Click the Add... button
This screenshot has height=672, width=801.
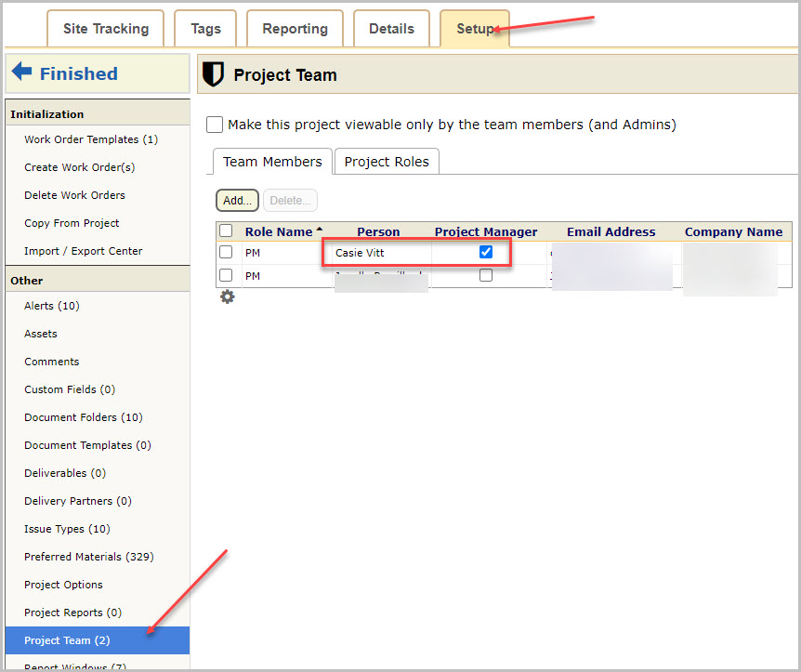click(x=238, y=201)
